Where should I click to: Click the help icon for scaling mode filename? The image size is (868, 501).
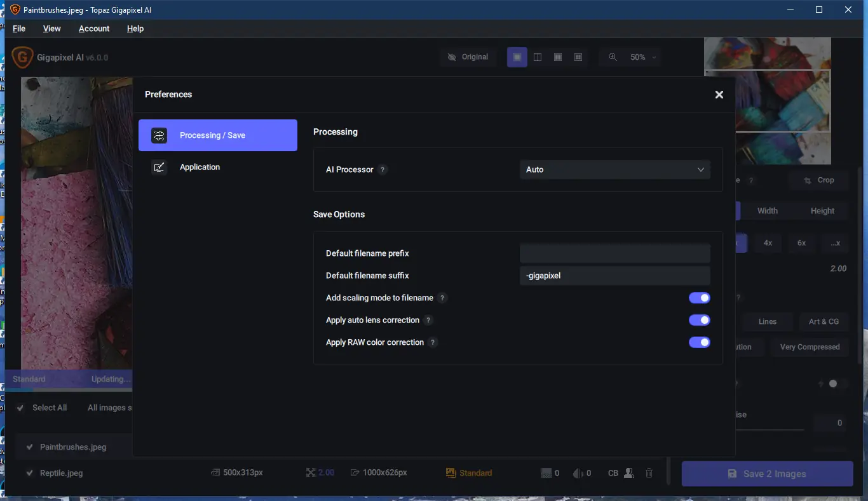(x=443, y=298)
